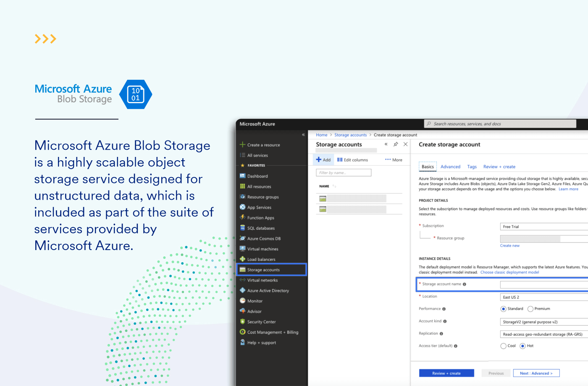The width and height of the screenshot is (588, 386).
Task: Click the Azure Cosmos DB icon
Action: [242, 238]
